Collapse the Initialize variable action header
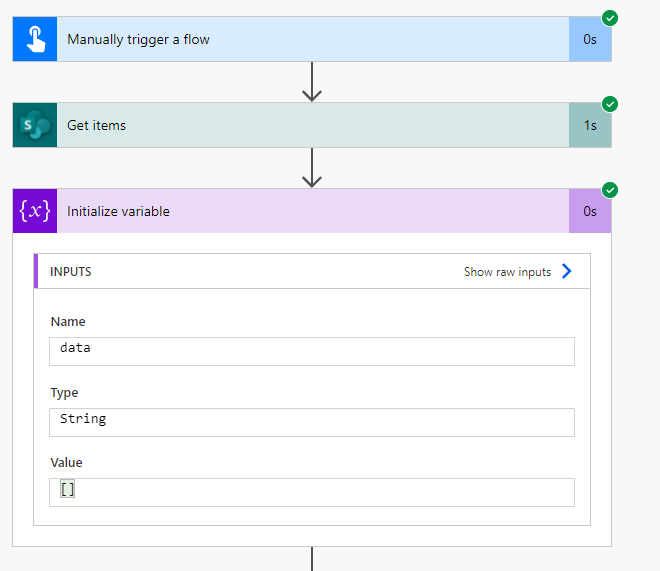660x571 pixels. click(300, 211)
